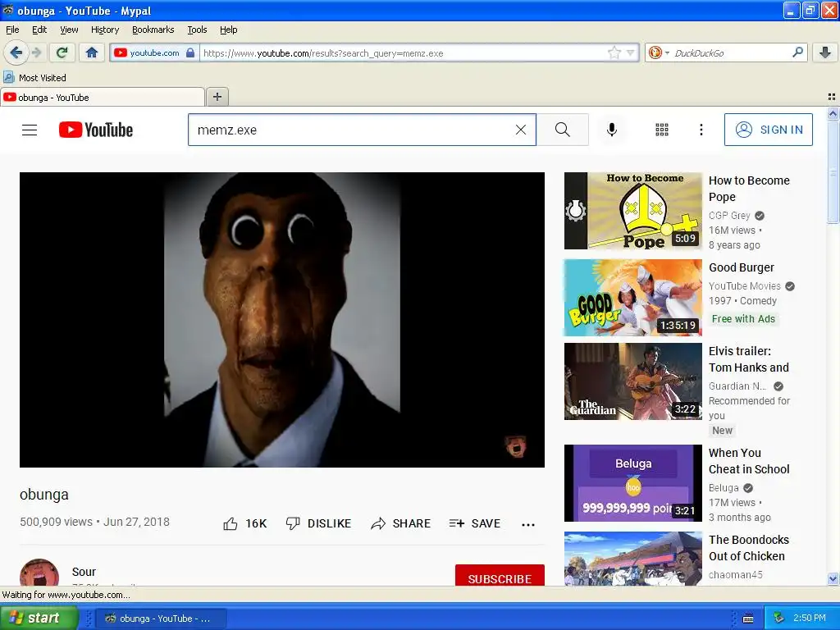Open the Sour channel name link
Viewport: 840px width, 630px height.
(84, 572)
